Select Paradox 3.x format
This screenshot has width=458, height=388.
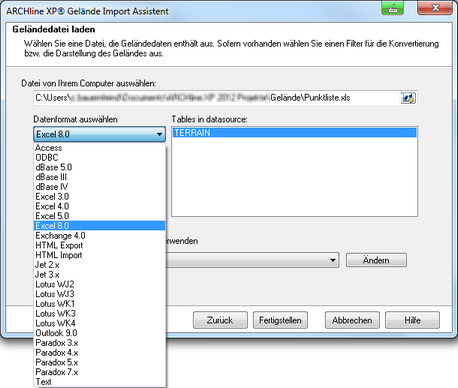tap(100, 343)
